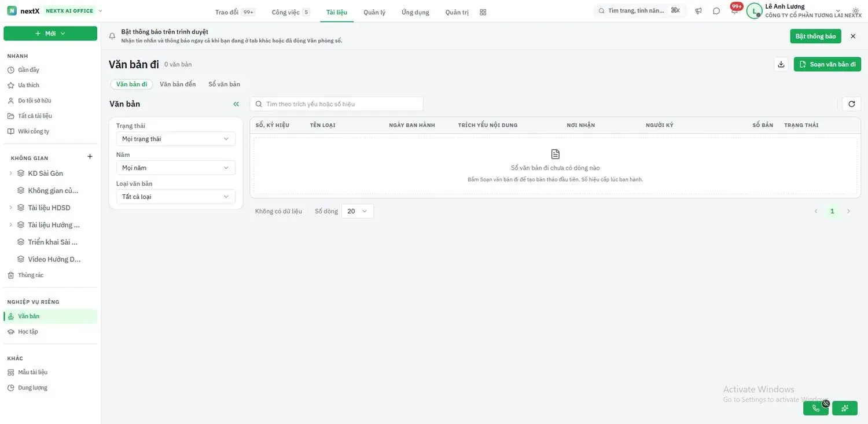Open the NEXTX AI OFFICE workspace switcher

point(73,11)
